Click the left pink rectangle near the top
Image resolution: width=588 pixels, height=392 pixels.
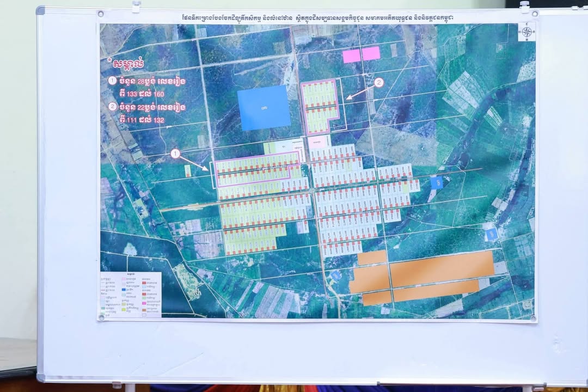[351, 56]
